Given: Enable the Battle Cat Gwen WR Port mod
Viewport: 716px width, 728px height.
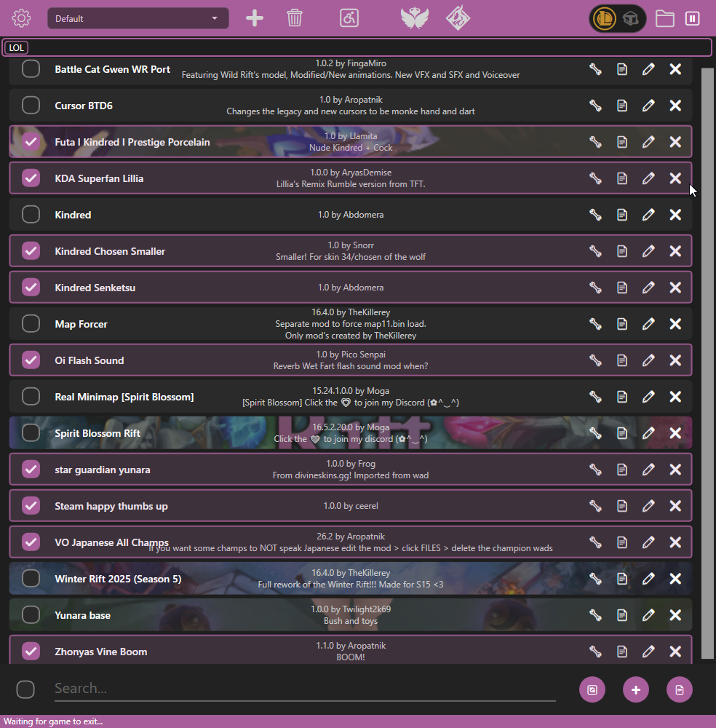Looking at the screenshot, I should tap(31, 69).
